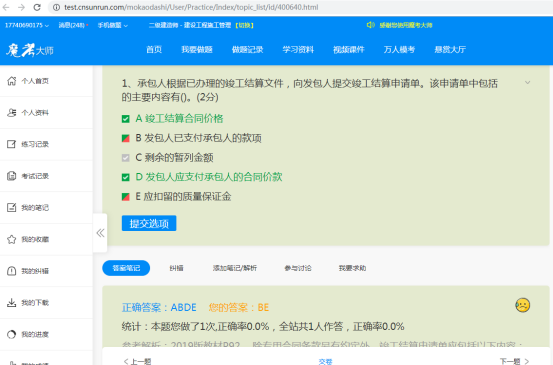The width and height of the screenshot is (553, 365).
Task: Select the 我要求助 tab
Action: tap(352, 268)
